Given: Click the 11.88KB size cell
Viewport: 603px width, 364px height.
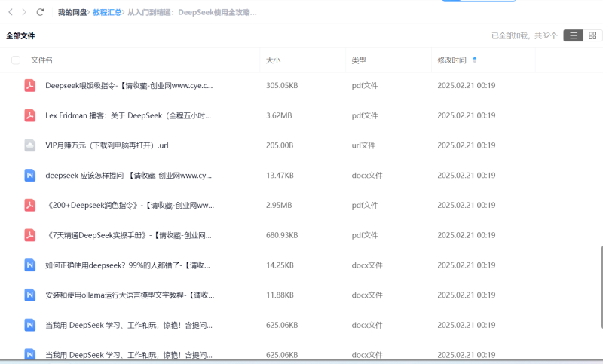Looking at the screenshot, I should 280,295.
